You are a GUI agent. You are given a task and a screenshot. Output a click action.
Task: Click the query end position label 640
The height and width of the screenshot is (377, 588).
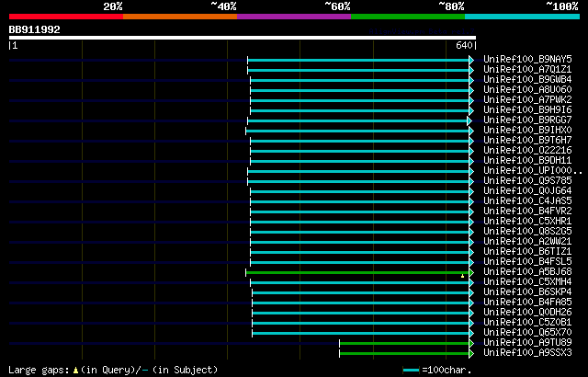464,45
